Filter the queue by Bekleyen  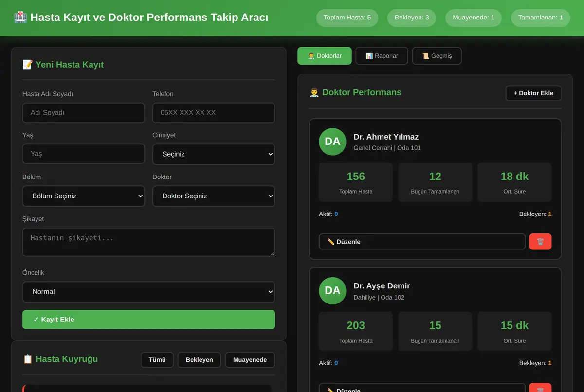[200, 360]
